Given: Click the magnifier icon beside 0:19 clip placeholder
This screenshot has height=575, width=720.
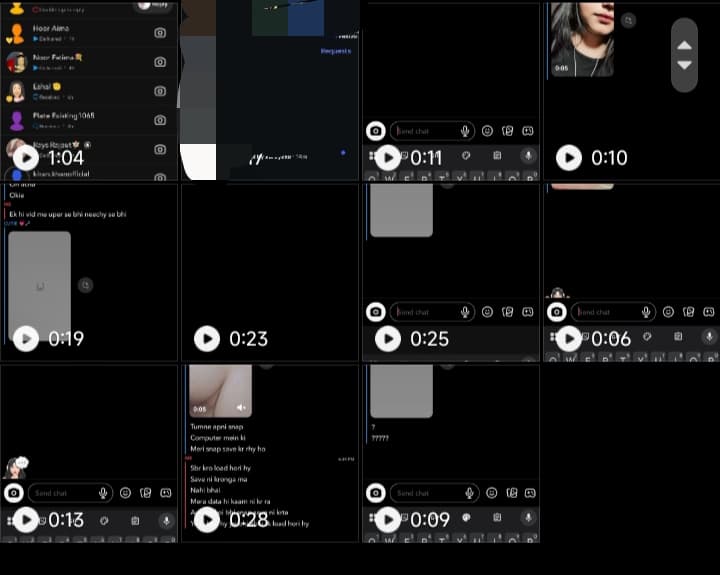Looking at the screenshot, I should click(85, 285).
